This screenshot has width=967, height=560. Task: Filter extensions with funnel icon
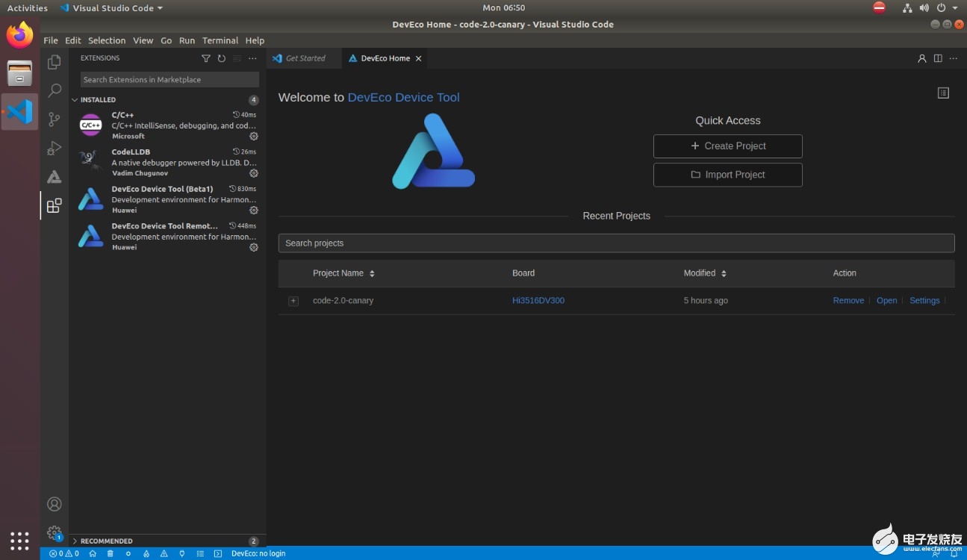click(206, 58)
